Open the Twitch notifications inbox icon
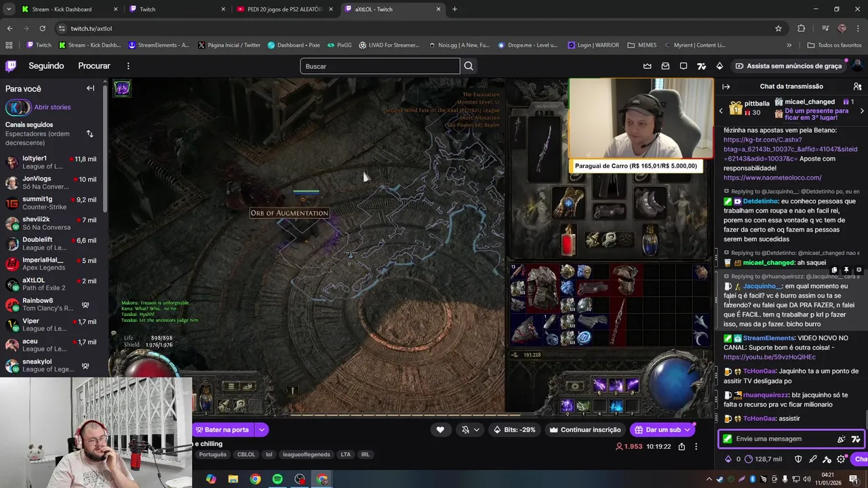This screenshot has width=868, height=488. pos(665,66)
